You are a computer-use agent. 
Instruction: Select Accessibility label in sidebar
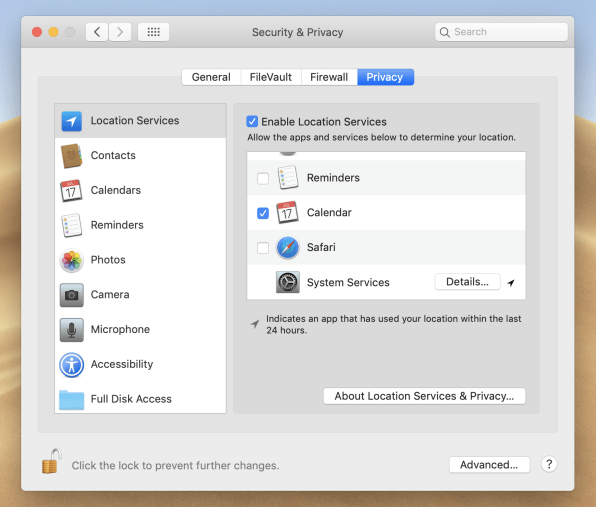(122, 364)
